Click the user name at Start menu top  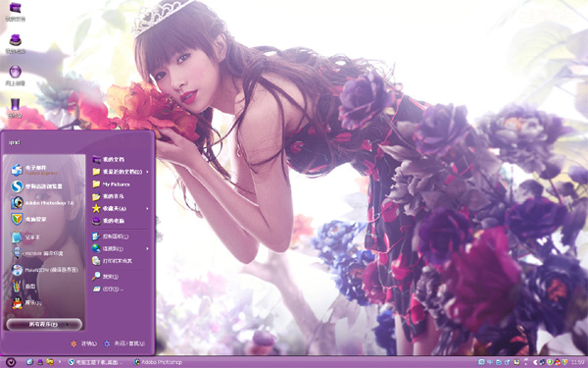15,142
